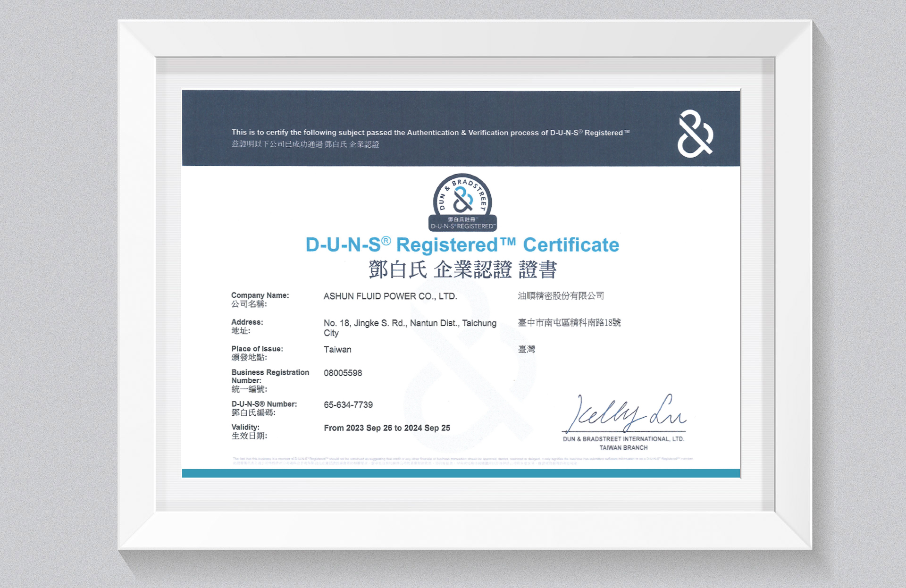Click the Chinese title 鄧白氏 企業認證 證書
Screen dimensions: 906x588
pos(462,269)
